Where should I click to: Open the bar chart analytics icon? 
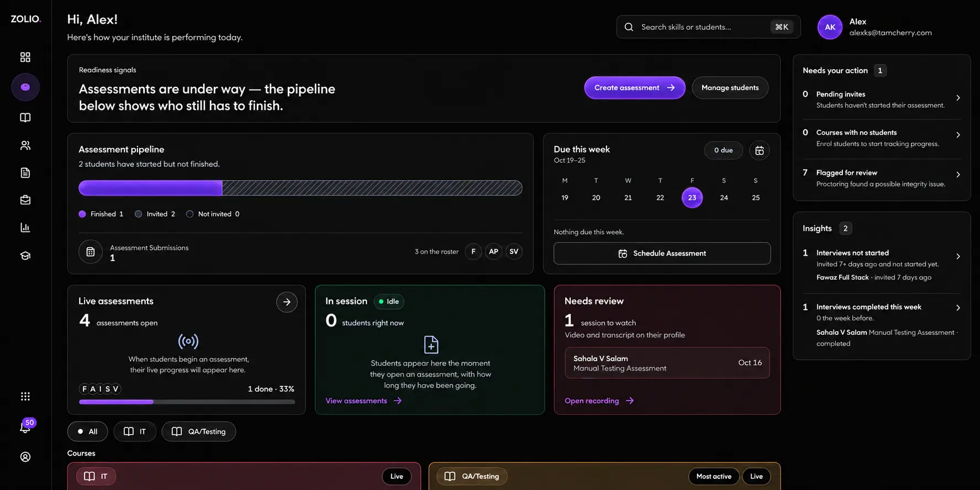[25, 228]
